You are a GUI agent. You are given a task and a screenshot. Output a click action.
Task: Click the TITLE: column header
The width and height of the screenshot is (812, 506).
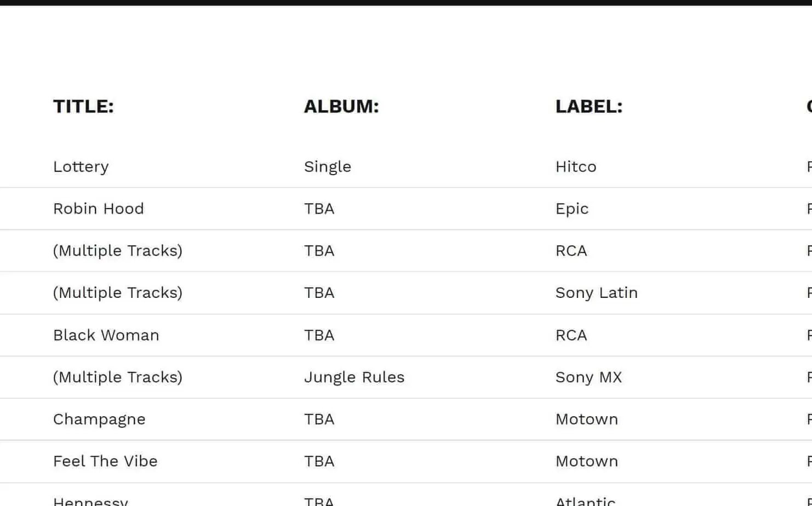[83, 106]
